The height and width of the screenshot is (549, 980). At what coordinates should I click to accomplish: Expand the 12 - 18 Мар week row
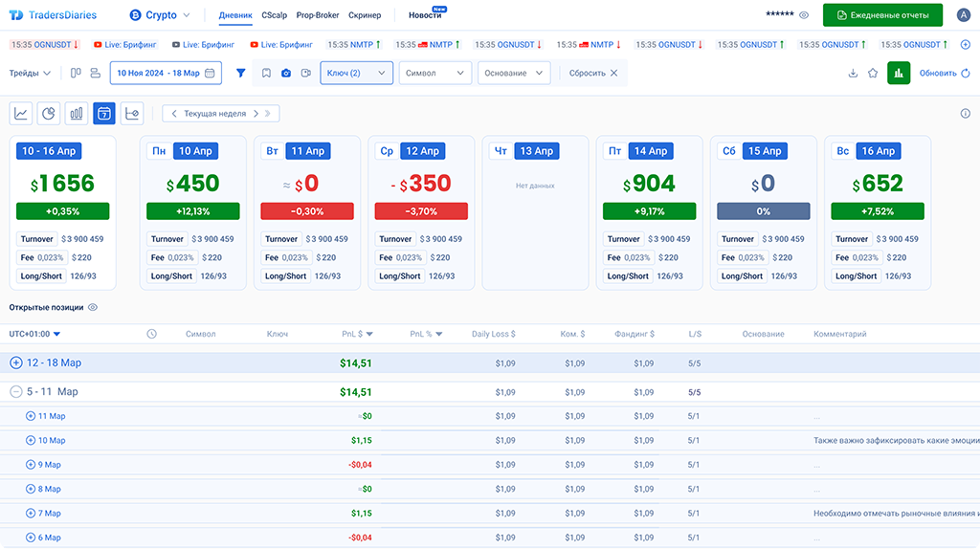(16, 363)
